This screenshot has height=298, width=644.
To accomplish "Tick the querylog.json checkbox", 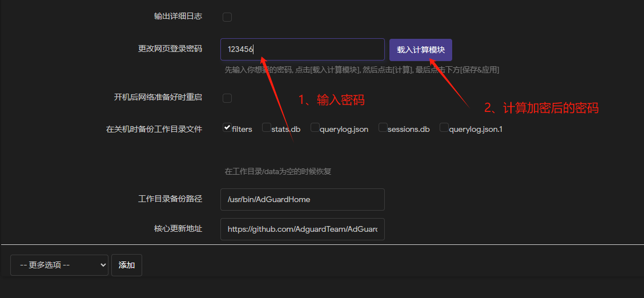I will click(315, 127).
